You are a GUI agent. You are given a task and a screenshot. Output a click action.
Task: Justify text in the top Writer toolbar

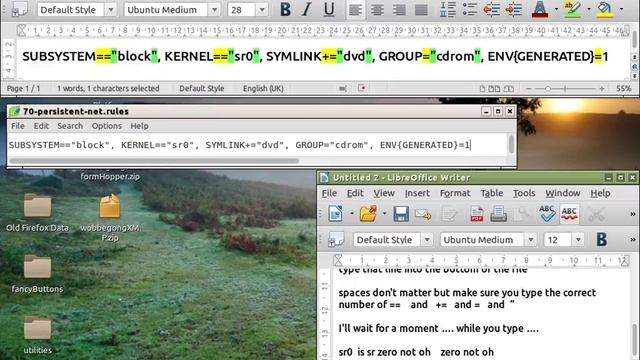pos(421,9)
